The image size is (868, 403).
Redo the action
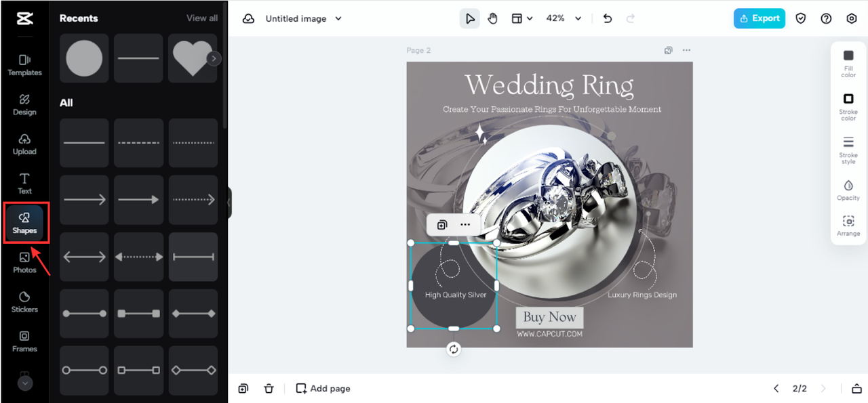[631, 19]
